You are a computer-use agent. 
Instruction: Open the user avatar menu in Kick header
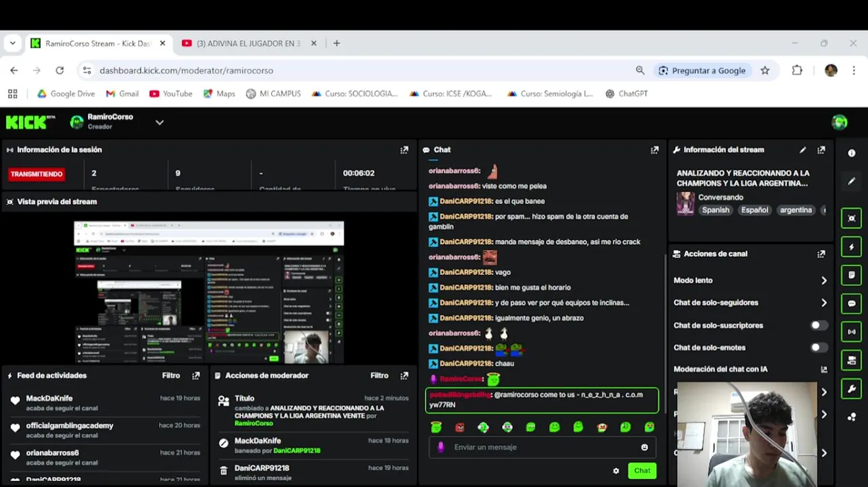point(840,122)
